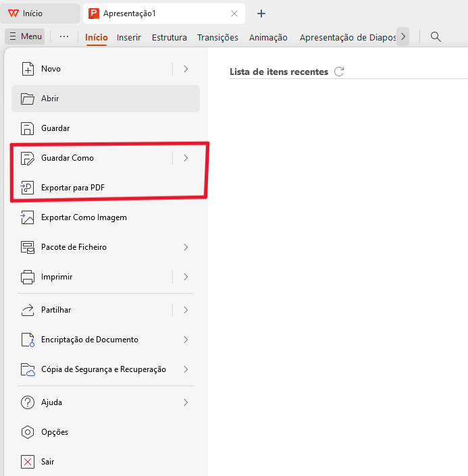Screen dimensions: 468x476
Task: Expand the Guardar Como submenu arrow
Action: [x=186, y=158]
